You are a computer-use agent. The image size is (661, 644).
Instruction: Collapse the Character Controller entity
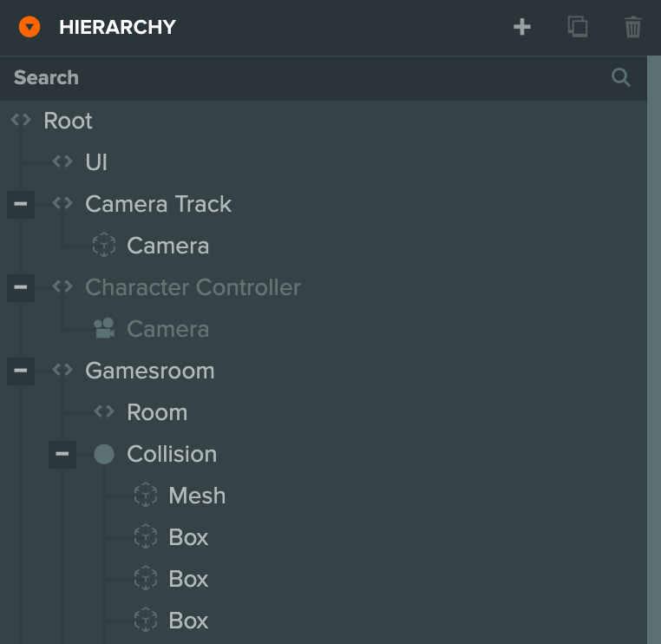coord(21,287)
